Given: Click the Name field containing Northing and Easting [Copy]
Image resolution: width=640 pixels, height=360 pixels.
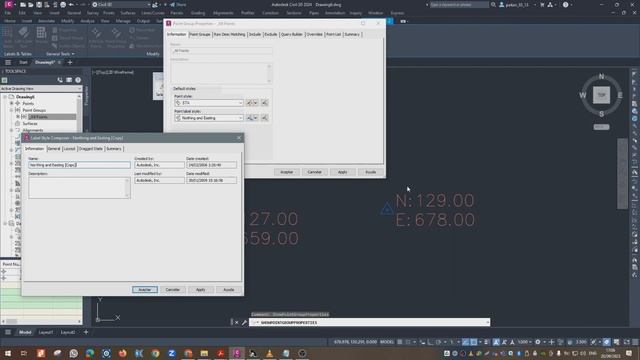Looking at the screenshot, I should [x=80, y=165].
